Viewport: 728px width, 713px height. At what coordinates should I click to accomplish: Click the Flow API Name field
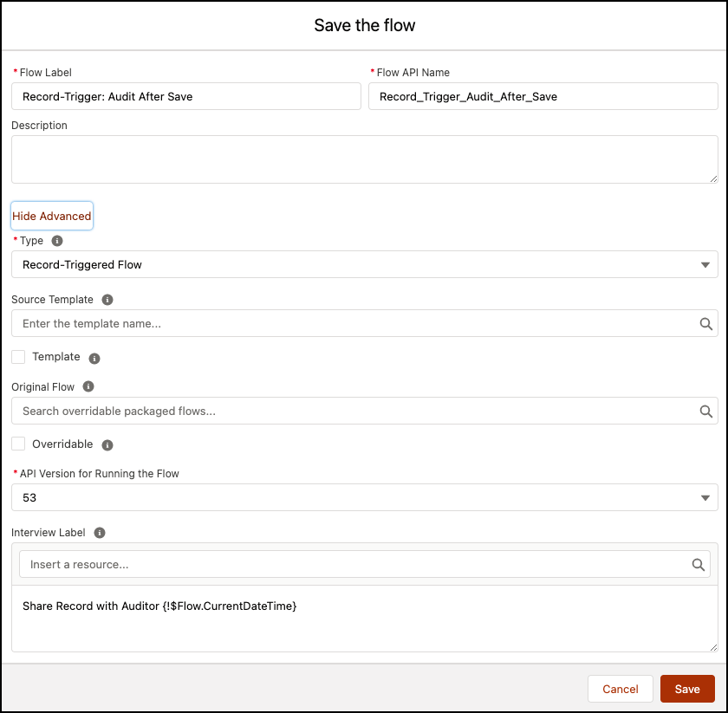(543, 96)
